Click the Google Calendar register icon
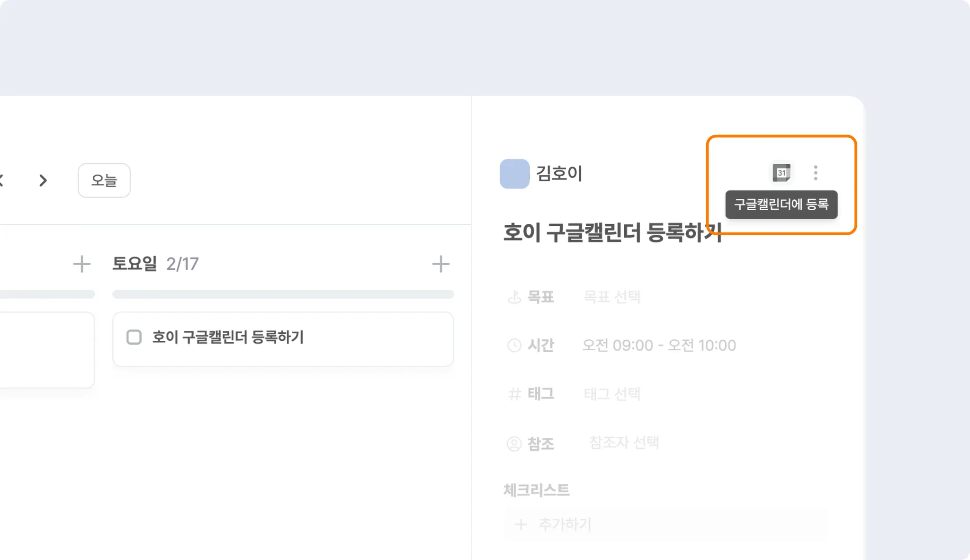970x560 pixels. 781,173
